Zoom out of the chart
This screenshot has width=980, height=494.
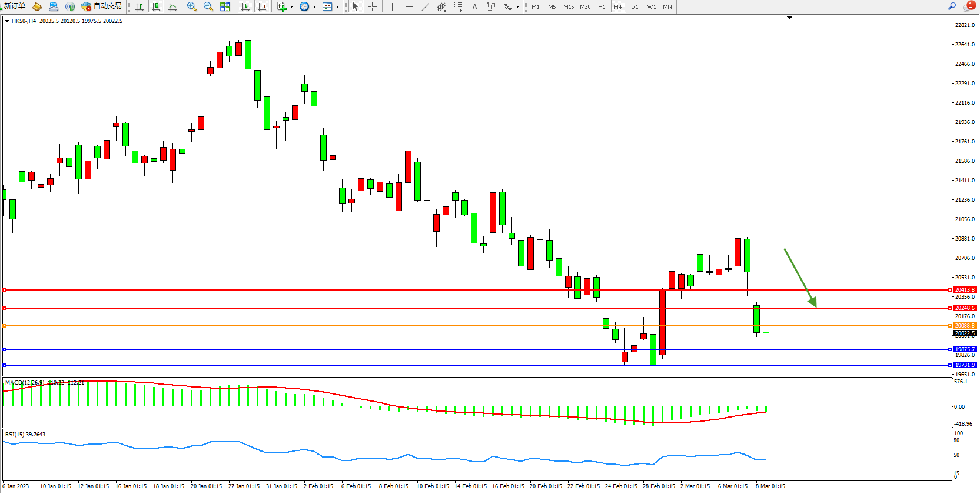(x=208, y=6)
